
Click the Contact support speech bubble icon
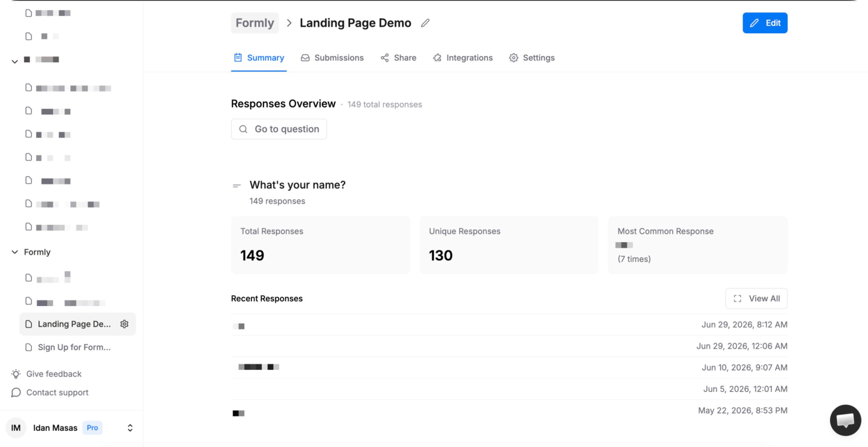[16, 392]
